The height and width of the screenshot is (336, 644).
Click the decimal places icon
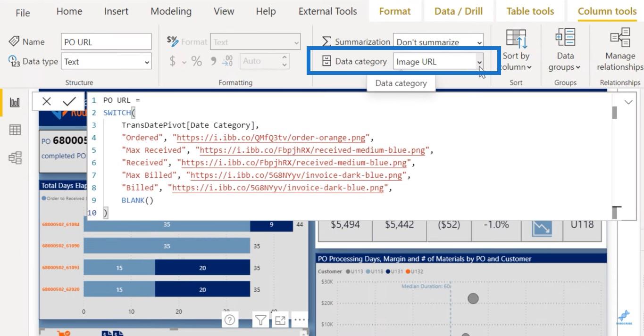tap(227, 61)
